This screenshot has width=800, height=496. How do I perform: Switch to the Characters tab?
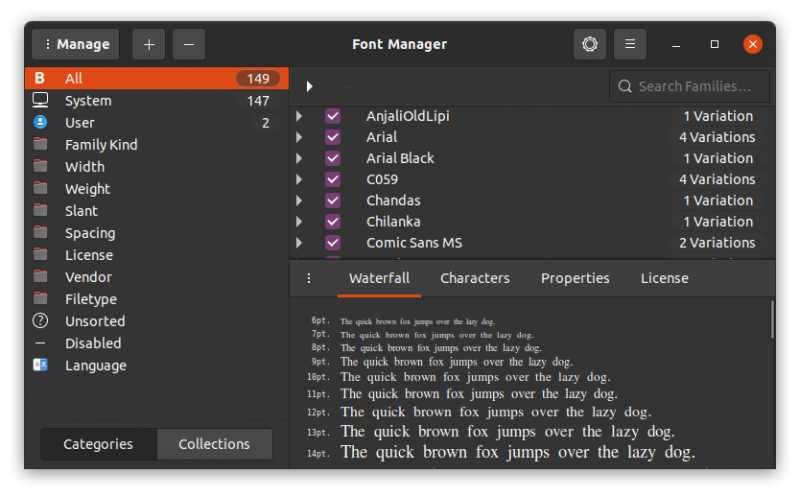tap(475, 278)
